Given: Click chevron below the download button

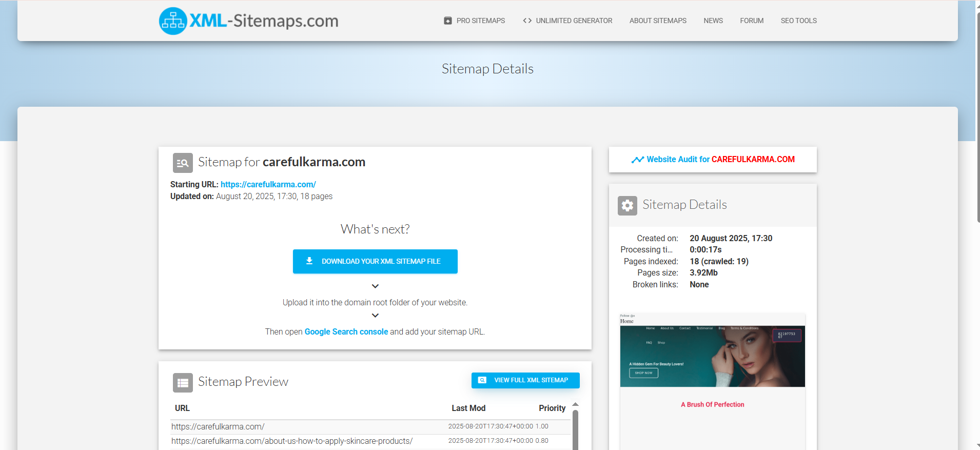Looking at the screenshot, I should (x=375, y=286).
